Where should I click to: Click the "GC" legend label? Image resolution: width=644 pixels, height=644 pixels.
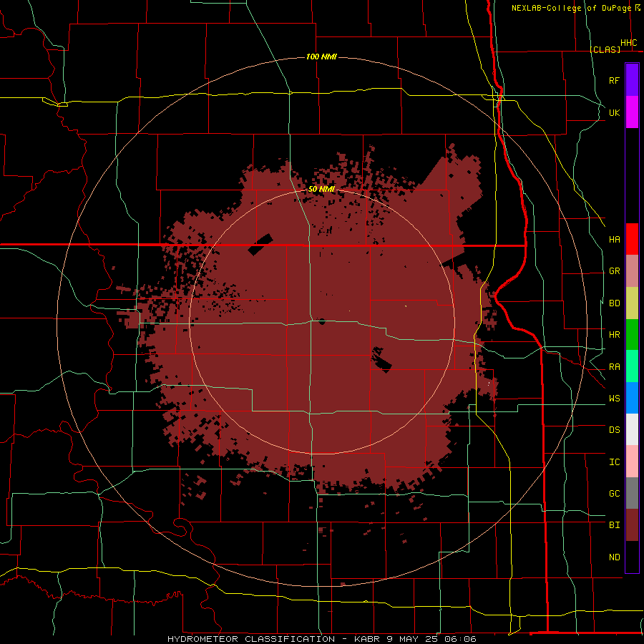click(615, 494)
